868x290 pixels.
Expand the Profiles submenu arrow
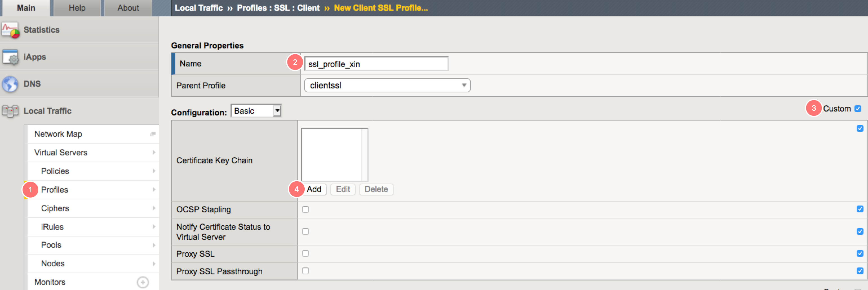154,190
